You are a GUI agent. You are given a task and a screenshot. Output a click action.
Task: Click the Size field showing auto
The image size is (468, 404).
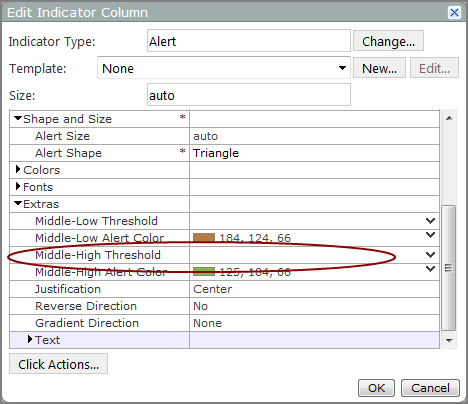(x=249, y=95)
